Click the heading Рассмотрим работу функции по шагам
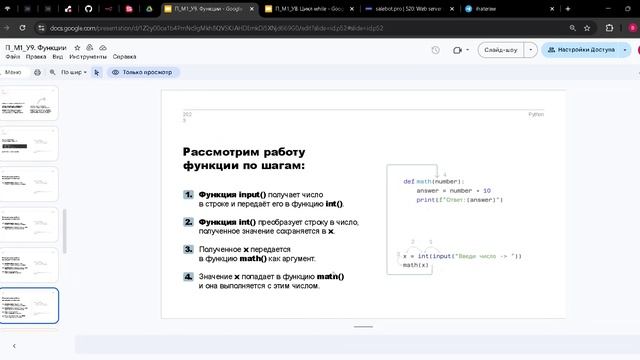Screen dimensions: 640x360 pos(244,158)
